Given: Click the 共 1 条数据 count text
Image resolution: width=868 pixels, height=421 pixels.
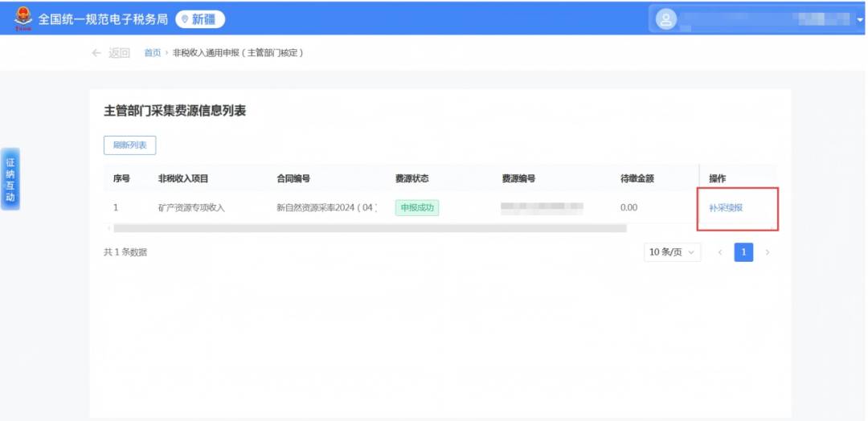Looking at the screenshot, I should [x=125, y=252].
